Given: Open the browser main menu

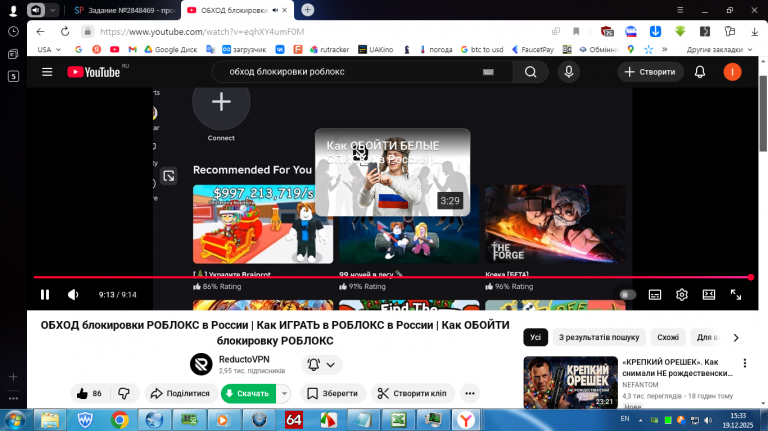Looking at the screenshot, I should (680, 10).
